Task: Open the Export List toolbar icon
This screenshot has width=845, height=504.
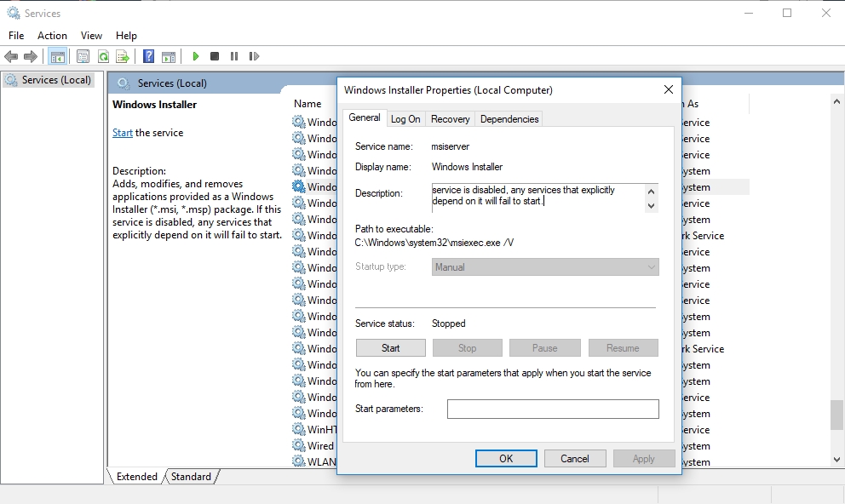Action: (x=123, y=56)
